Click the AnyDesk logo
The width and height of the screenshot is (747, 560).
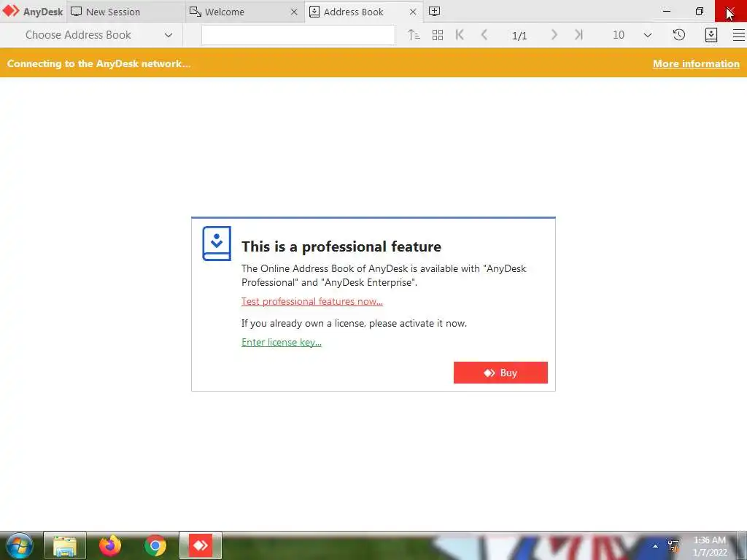point(32,12)
